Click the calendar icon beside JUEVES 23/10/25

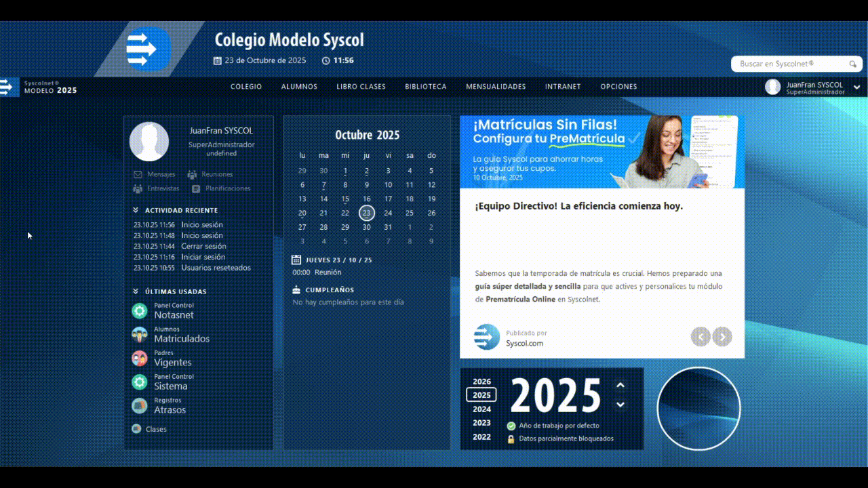coord(296,260)
